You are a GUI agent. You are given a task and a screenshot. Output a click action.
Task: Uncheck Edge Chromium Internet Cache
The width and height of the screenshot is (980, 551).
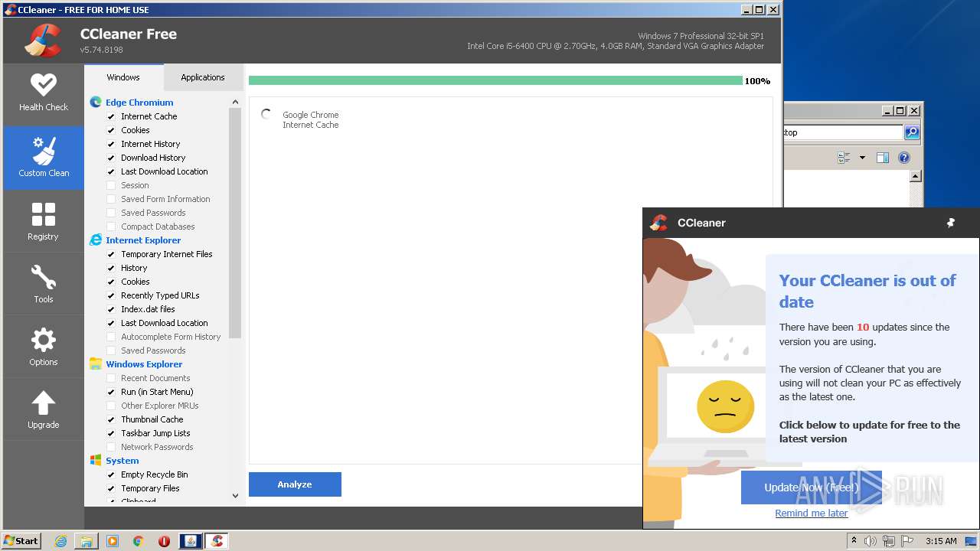click(x=111, y=116)
